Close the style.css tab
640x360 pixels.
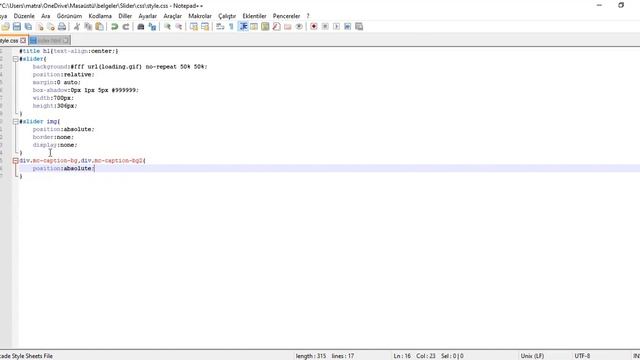coord(23,40)
